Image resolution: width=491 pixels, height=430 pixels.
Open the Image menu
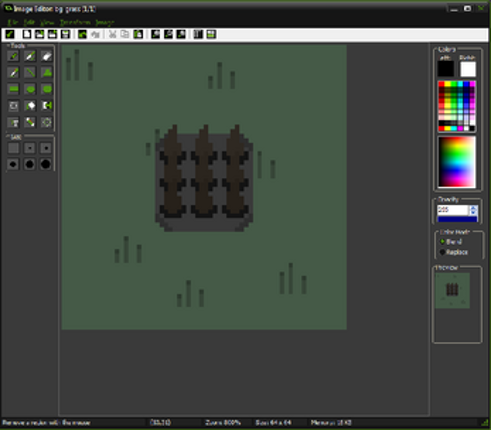coord(105,22)
